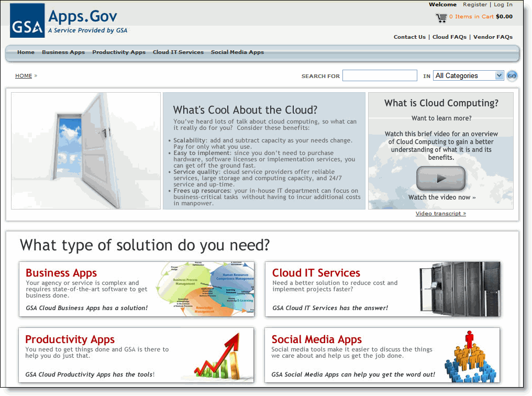This screenshot has width=532, height=396.
Task: Open the Social Media Apps card heading
Action: 317,339
